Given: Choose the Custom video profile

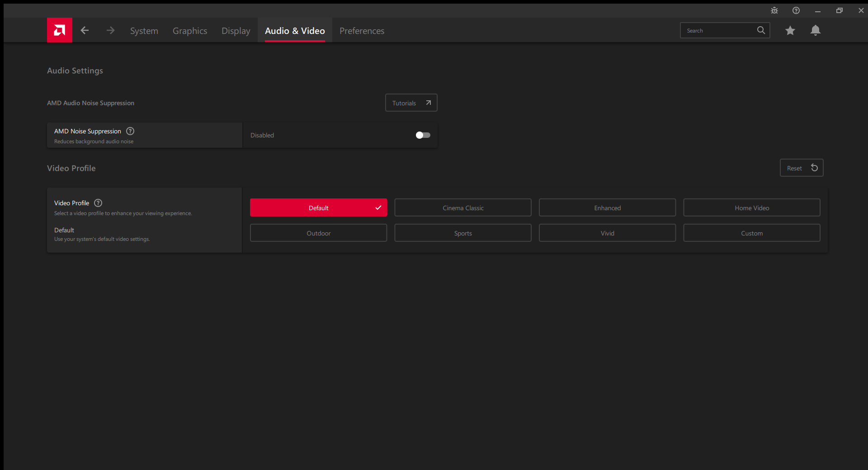Looking at the screenshot, I should click(x=752, y=233).
